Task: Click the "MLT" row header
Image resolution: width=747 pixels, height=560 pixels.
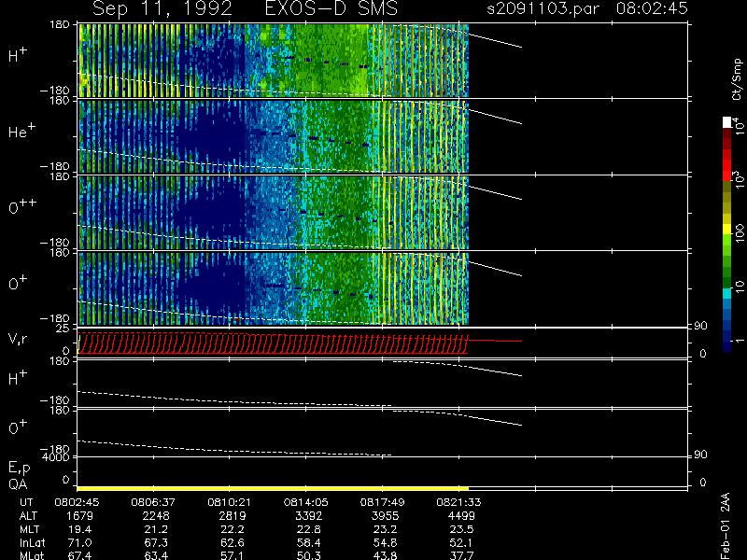Action: point(30,529)
